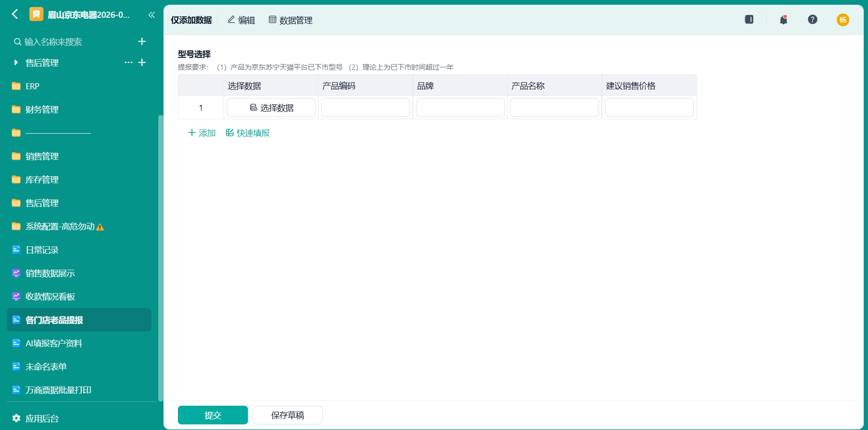This screenshot has height=430, width=868.
Task: Select the 各门店老品提报 form
Action: (x=79, y=320)
